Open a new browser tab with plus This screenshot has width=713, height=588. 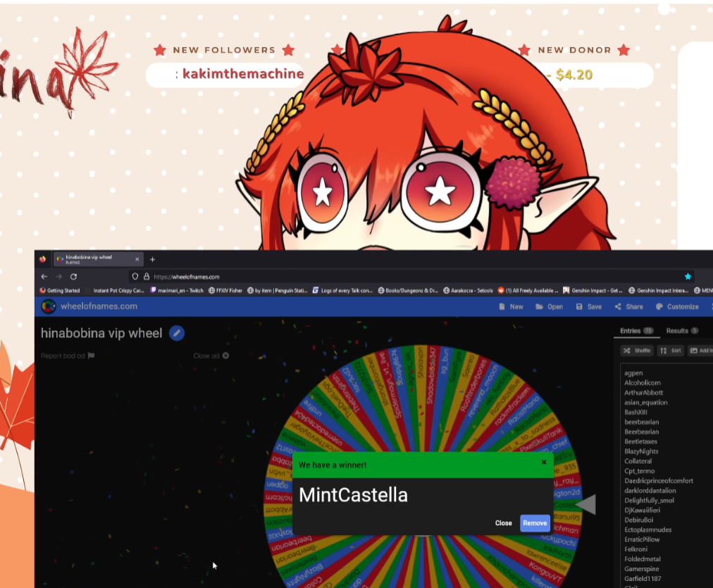(152, 259)
